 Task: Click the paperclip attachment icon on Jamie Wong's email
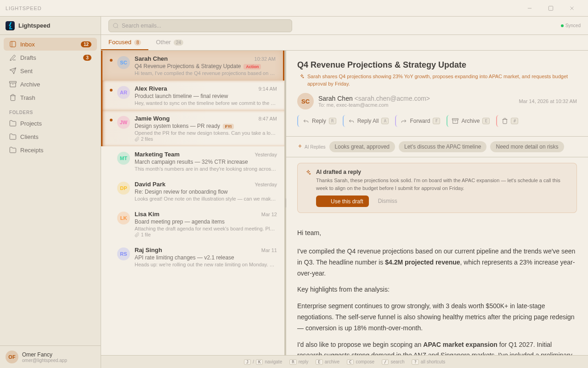tap(136, 139)
